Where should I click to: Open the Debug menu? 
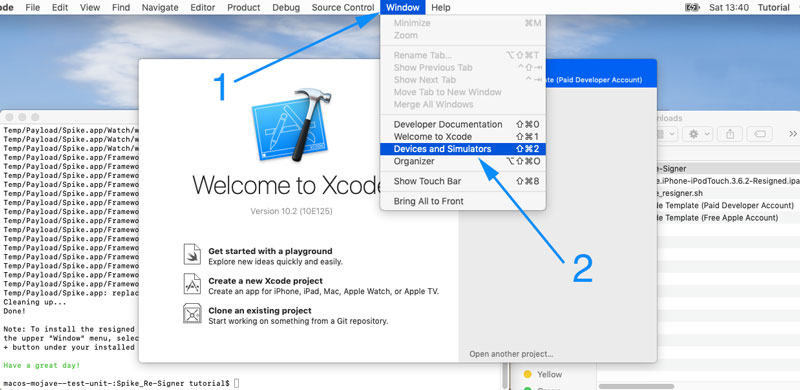(x=286, y=7)
